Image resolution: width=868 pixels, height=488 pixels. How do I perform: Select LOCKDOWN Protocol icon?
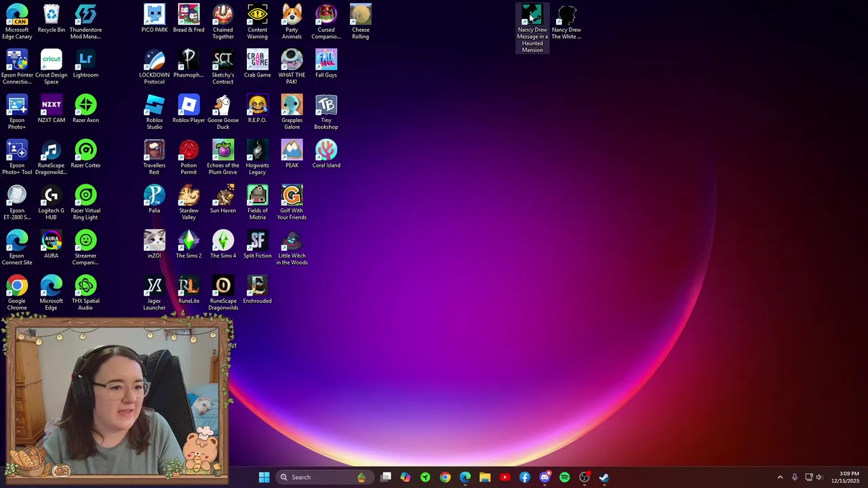pos(154,67)
